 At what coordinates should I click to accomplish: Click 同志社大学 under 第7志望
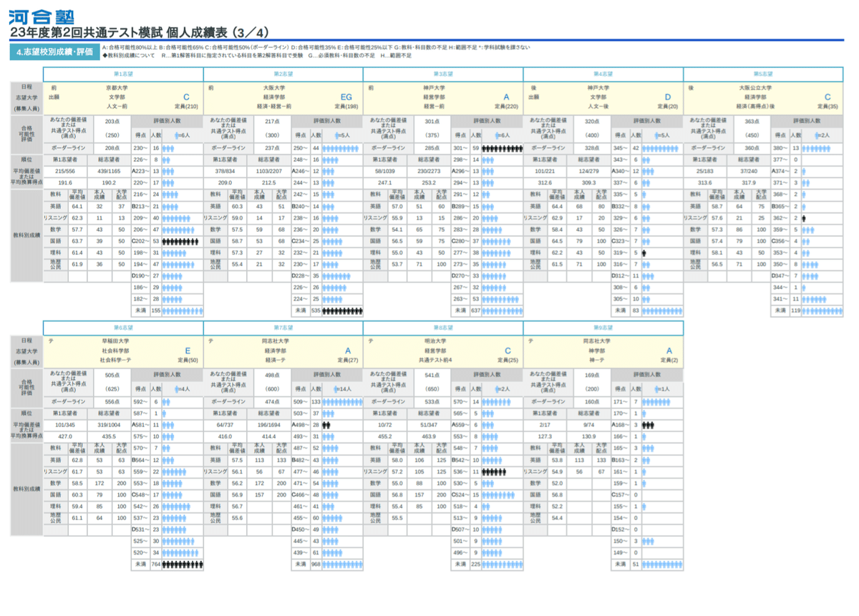276,341
